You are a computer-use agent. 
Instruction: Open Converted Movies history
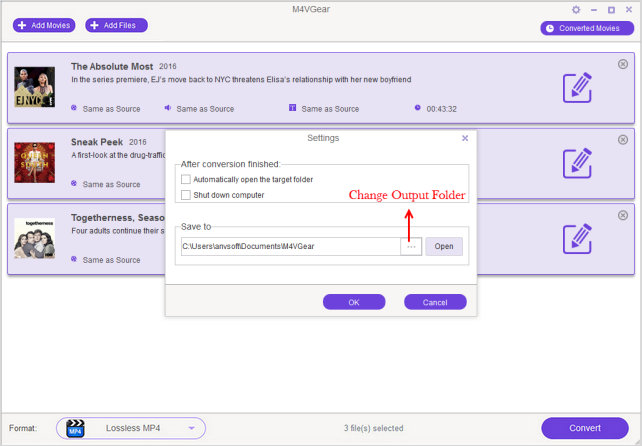[x=587, y=28]
